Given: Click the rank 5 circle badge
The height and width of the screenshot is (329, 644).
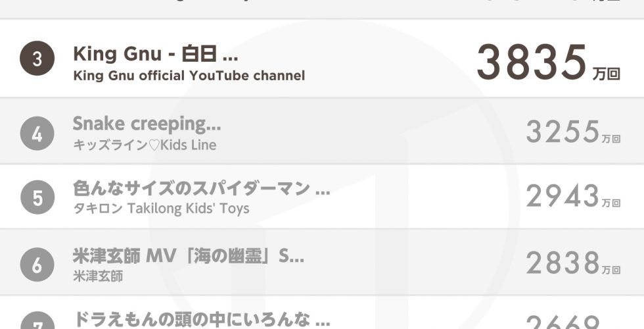Looking at the screenshot, I should pos(37,197).
